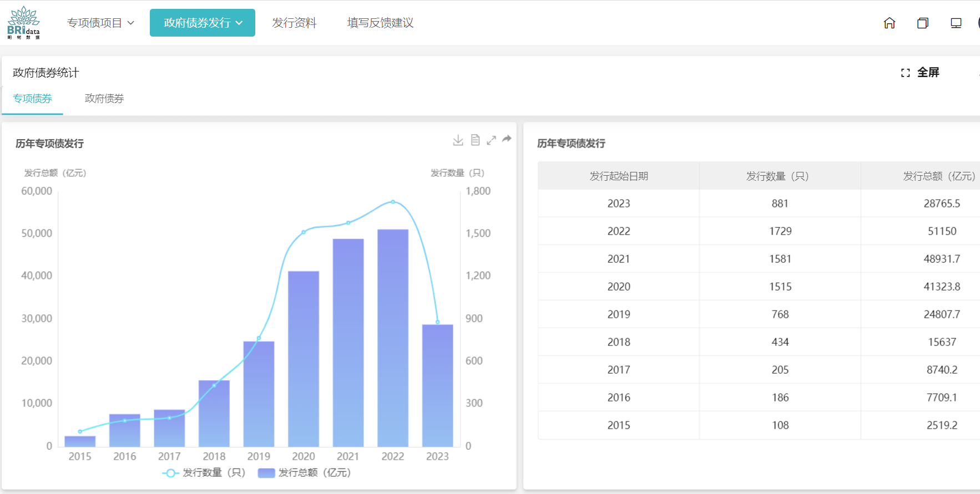Switch to the 专项债券 tab
This screenshot has height=494, width=980.
pyautogui.click(x=32, y=99)
